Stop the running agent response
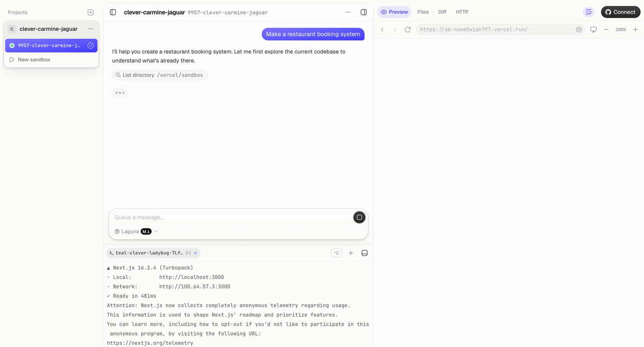Screen dimensions: 644x347 click(359, 217)
